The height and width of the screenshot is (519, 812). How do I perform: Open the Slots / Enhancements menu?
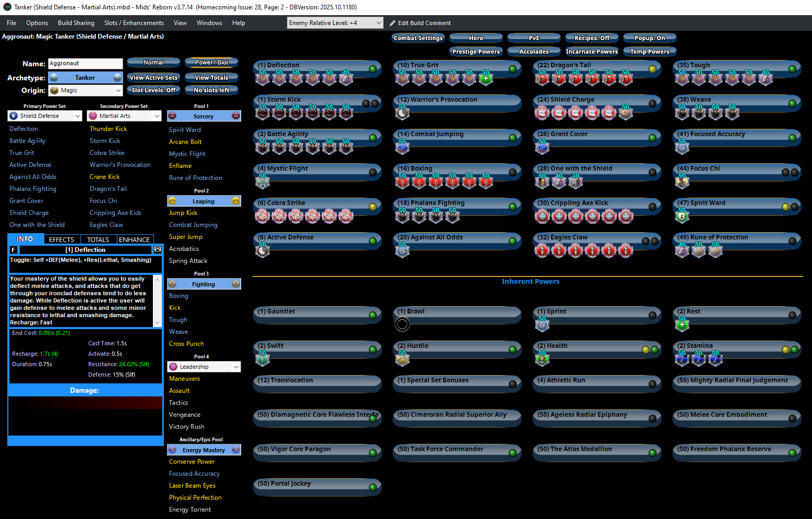134,23
